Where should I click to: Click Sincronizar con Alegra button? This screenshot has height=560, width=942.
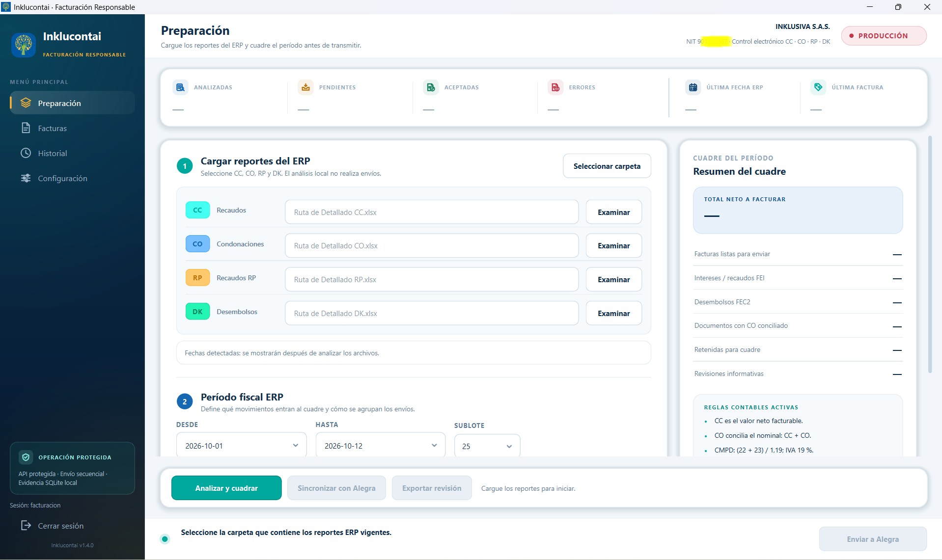[x=336, y=488]
